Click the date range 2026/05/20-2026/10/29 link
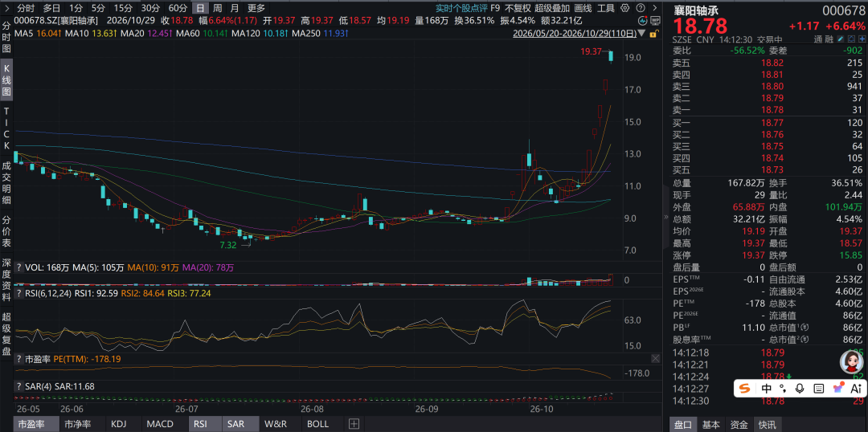The height and width of the screenshot is (432, 868). (574, 33)
